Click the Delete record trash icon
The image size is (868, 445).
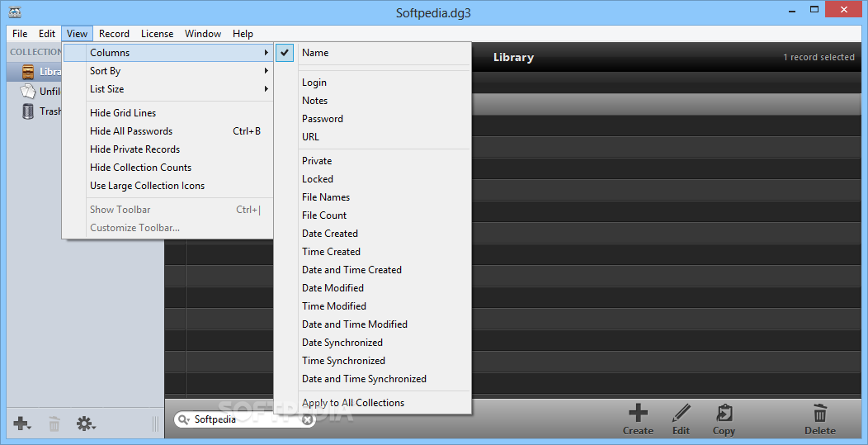pyautogui.click(x=820, y=413)
